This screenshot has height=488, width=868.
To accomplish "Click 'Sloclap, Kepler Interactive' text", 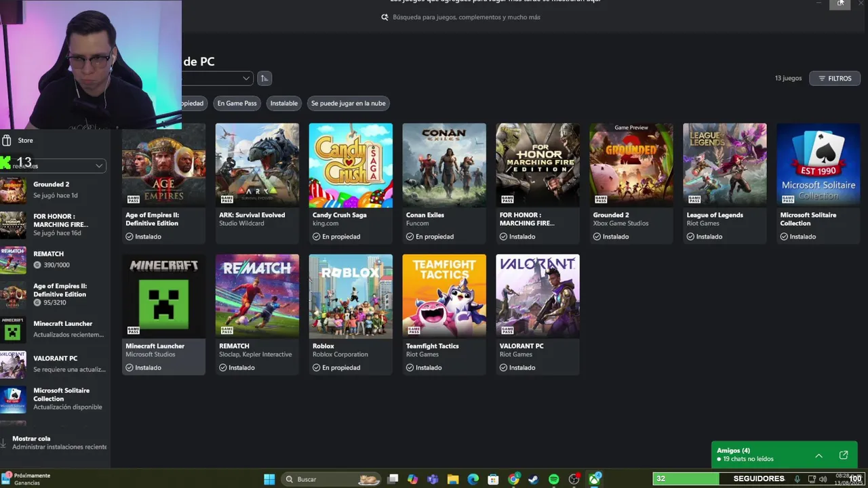I will (256, 354).
